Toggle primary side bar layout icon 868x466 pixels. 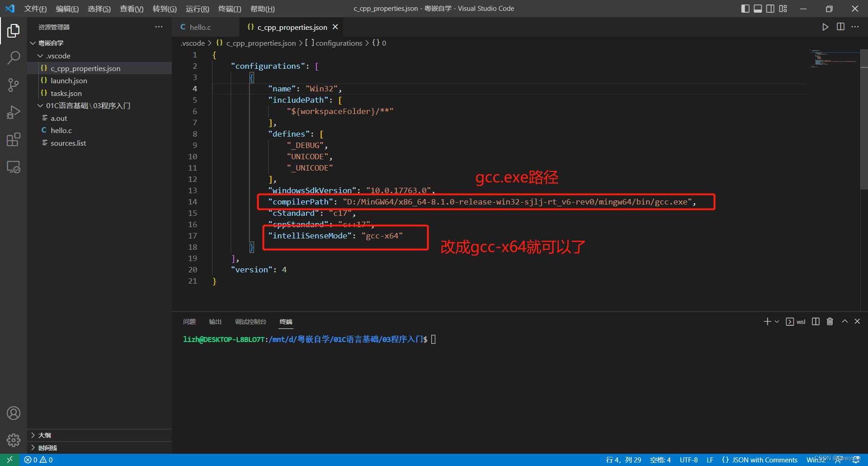[x=745, y=9]
